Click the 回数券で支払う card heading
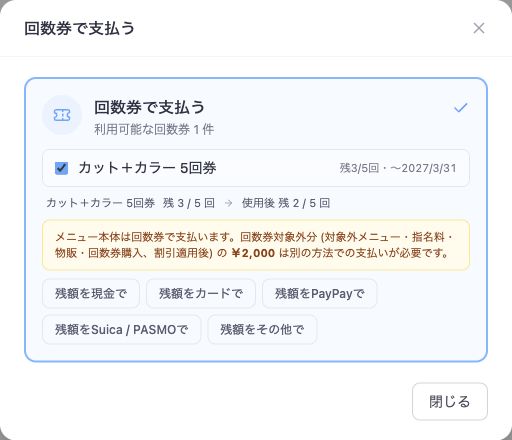Image resolution: width=512 pixels, height=440 pixels. 149,107
